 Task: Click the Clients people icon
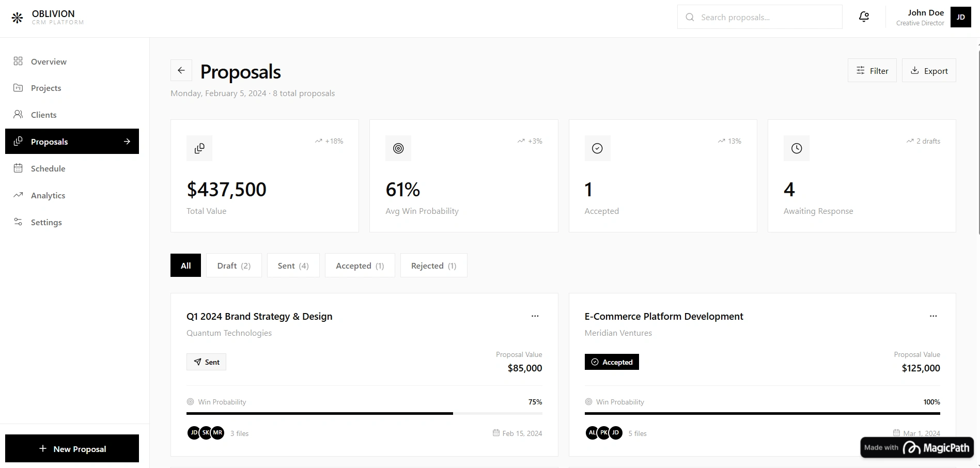click(18, 114)
